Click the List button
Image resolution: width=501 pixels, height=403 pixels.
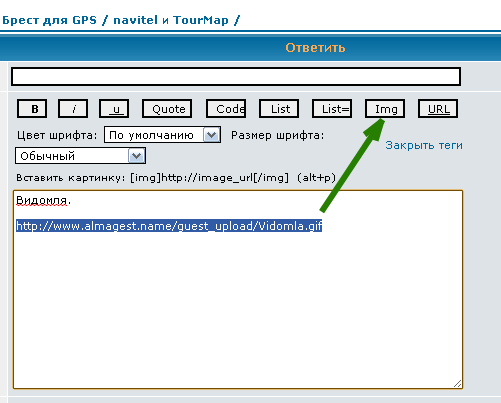coord(279,109)
